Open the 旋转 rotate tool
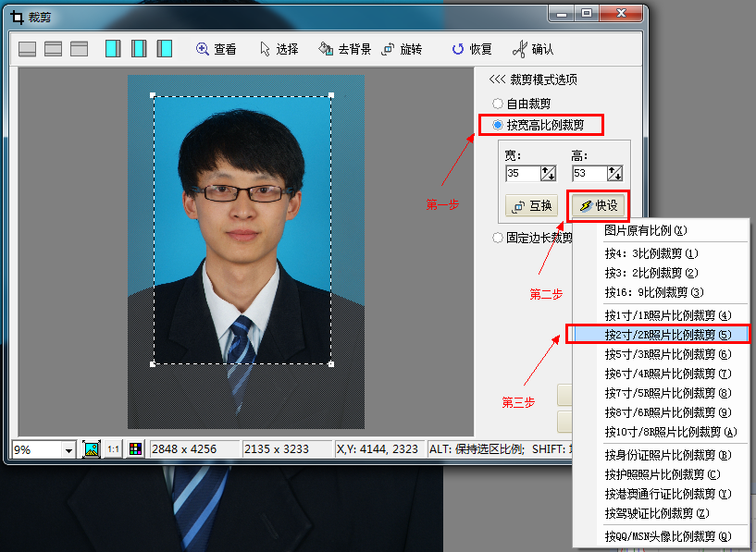This screenshot has height=552, width=756. click(402, 49)
